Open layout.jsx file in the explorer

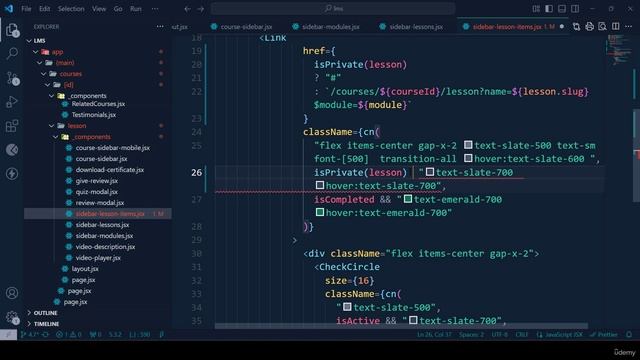pyautogui.click(x=84, y=269)
